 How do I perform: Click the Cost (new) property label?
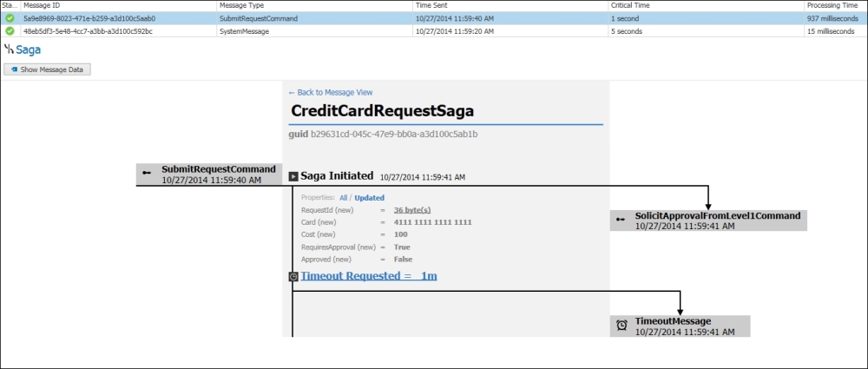click(319, 234)
